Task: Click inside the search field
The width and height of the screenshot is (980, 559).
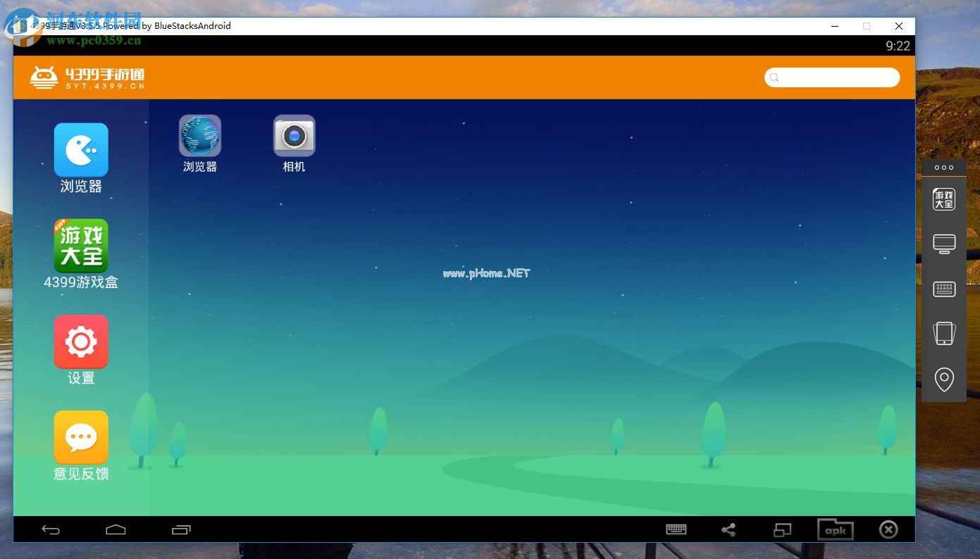Action: pyautogui.click(x=832, y=77)
